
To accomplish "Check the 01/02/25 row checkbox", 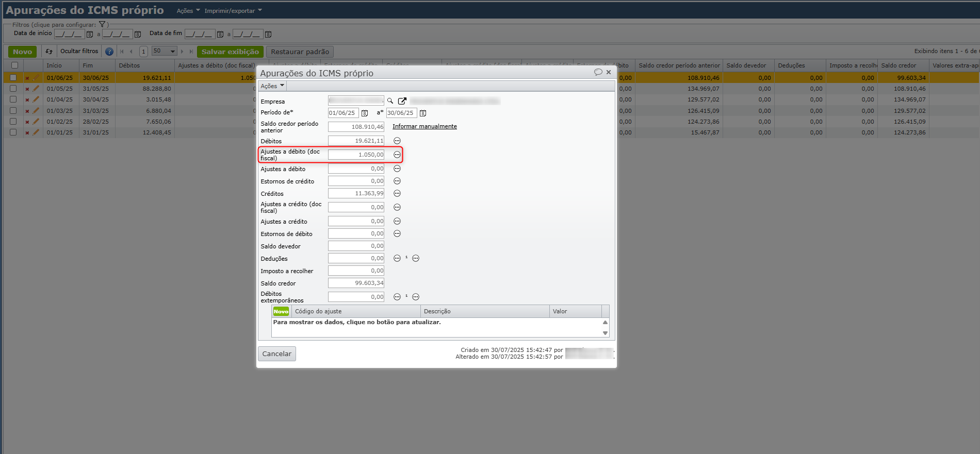I will click(x=13, y=122).
